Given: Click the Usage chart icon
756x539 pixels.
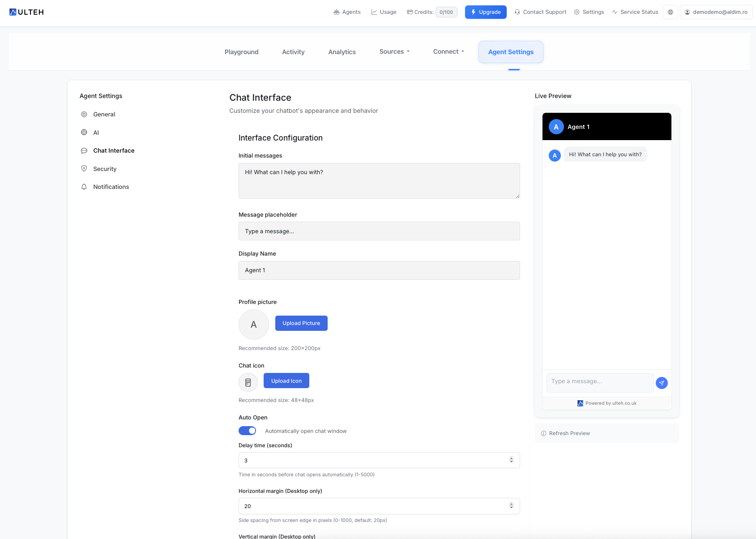Looking at the screenshot, I should pyautogui.click(x=374, y=12).
